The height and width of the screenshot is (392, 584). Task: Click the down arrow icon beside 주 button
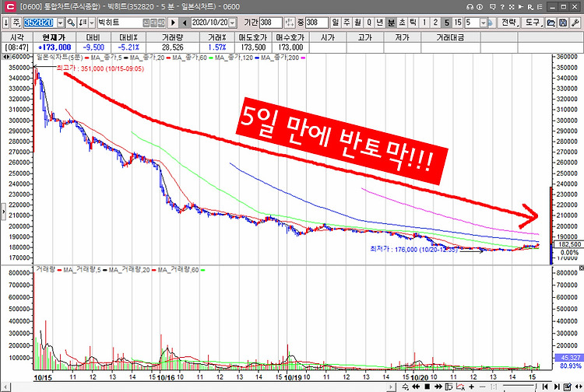point(6,23)
